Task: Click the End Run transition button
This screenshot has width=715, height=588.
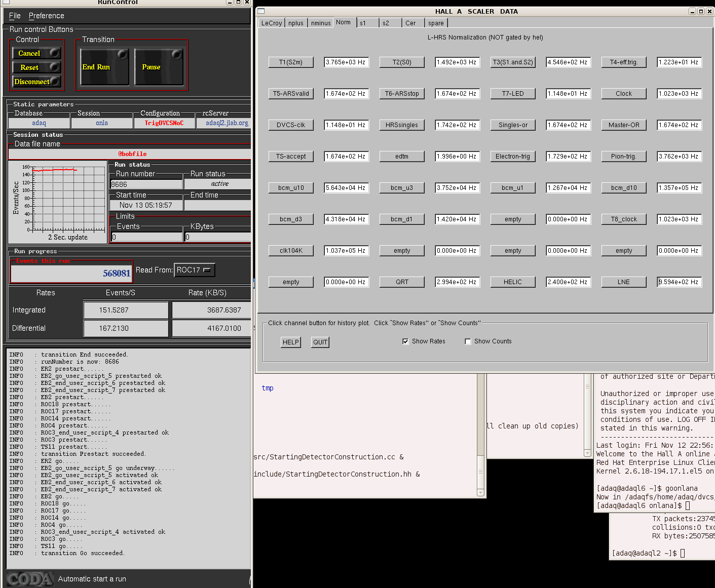Action: coord(104,67)
